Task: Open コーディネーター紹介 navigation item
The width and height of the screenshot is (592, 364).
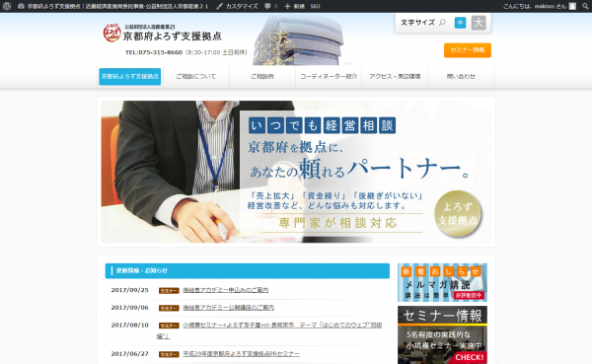Action: point(329,77)
